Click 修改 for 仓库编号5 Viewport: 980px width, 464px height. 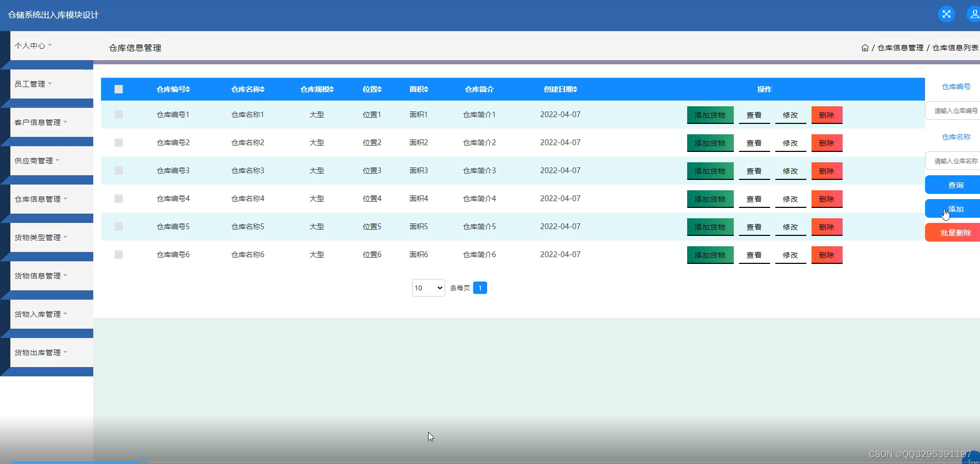[x=790, y=227]
